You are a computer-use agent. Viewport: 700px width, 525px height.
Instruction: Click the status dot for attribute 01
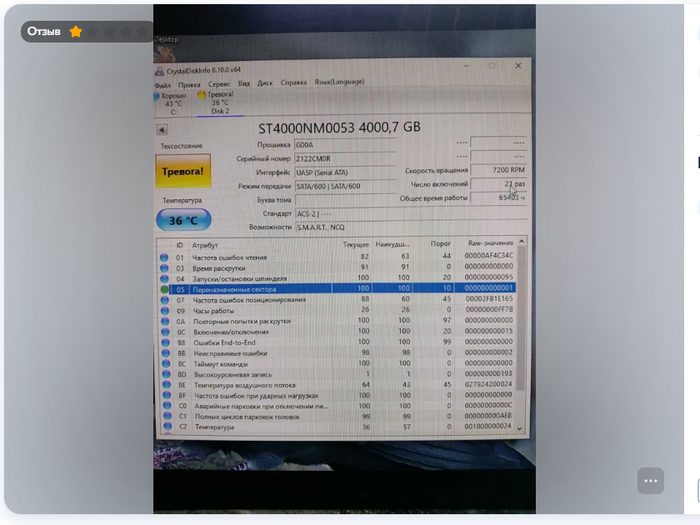tap(164, 258)
